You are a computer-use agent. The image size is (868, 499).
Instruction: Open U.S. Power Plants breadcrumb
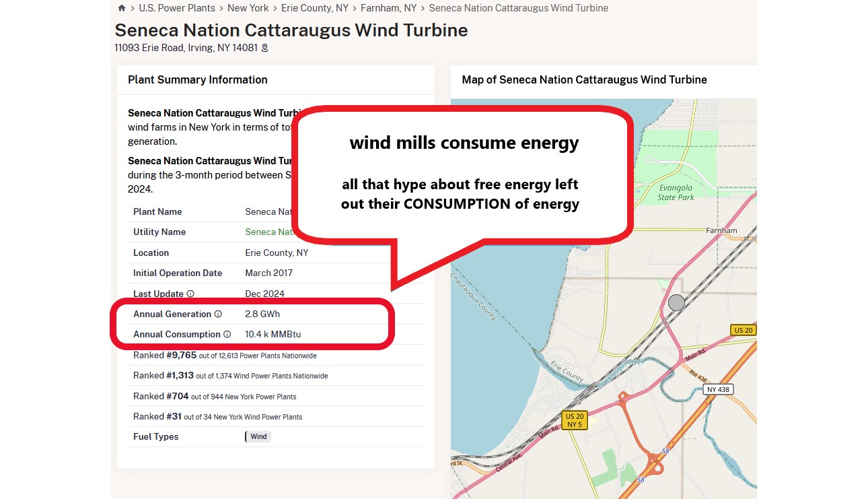click(177, 9)
